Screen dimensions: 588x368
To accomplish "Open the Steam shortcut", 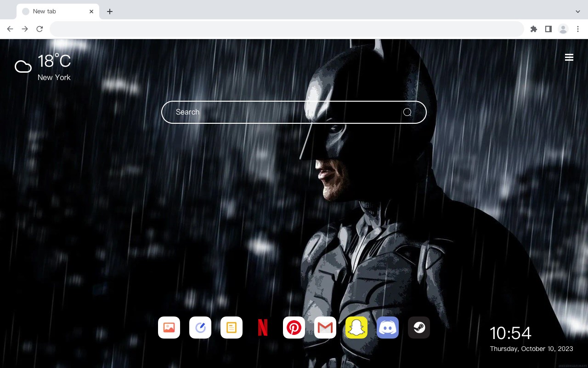I will [419, 328].
